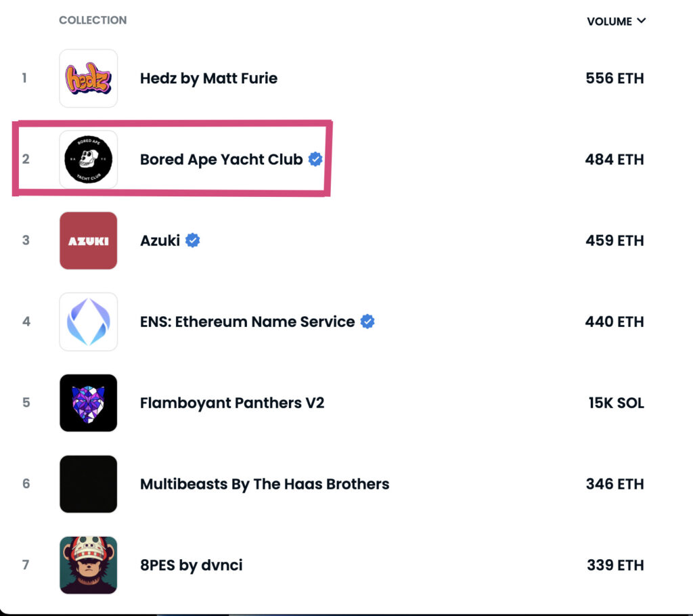Open ENS: Ethereum Name Service collection
The height and width of the screenshot is (616, 693).
point(247,322)
